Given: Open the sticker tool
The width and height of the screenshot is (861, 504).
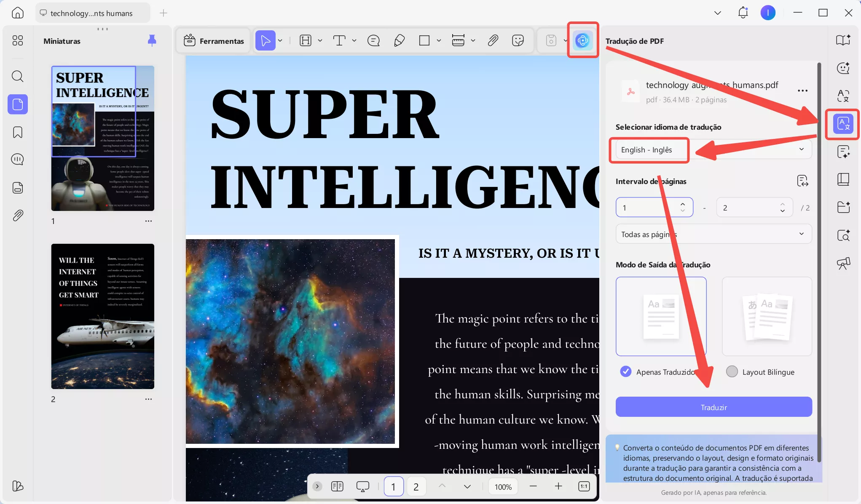Looking at the screenshot, I should click(x=518, y=40).
